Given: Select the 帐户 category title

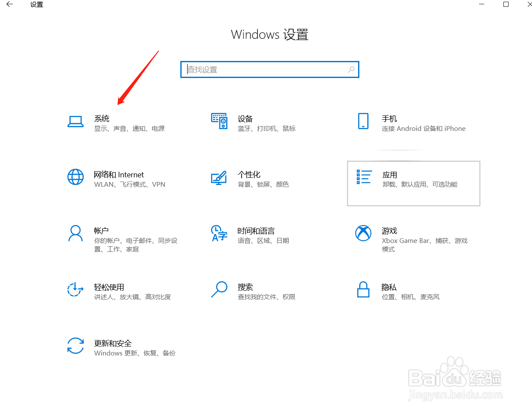Looking at the screenshot, I should (101, 231).
